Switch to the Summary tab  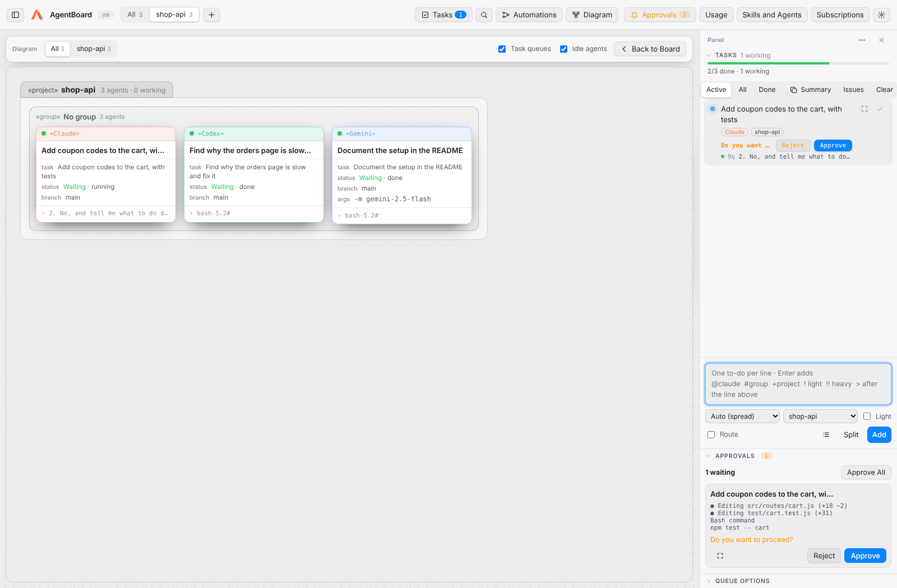click(811, 90)
